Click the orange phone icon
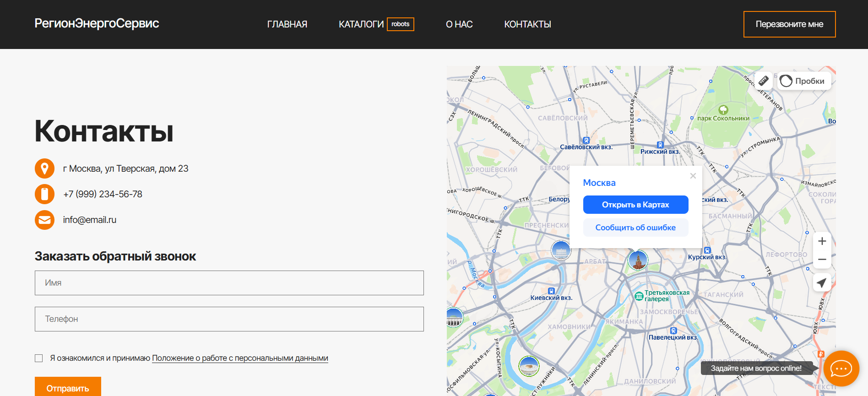Viewport: 868px width, 396px height. point(44,194)
